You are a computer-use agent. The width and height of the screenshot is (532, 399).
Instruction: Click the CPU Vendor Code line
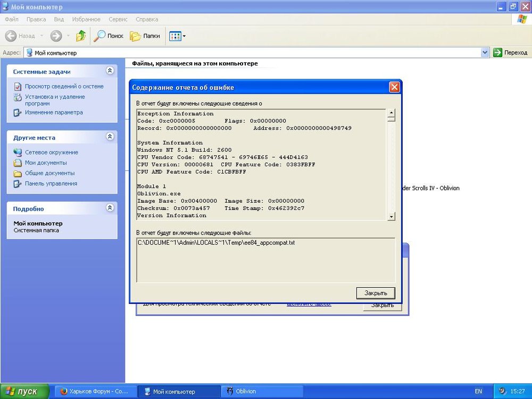pyautogui.click(x=222, y=157)
